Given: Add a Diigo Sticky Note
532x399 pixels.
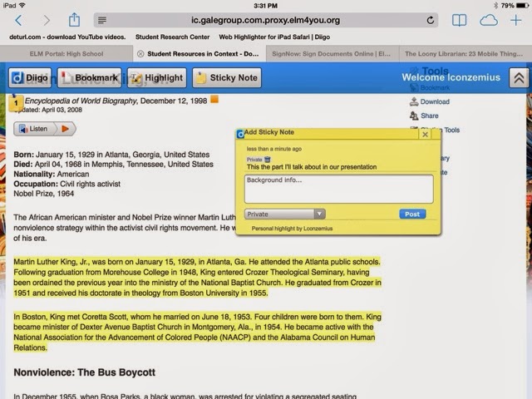Looking at the screenshot, I should (x=227, y=77).
